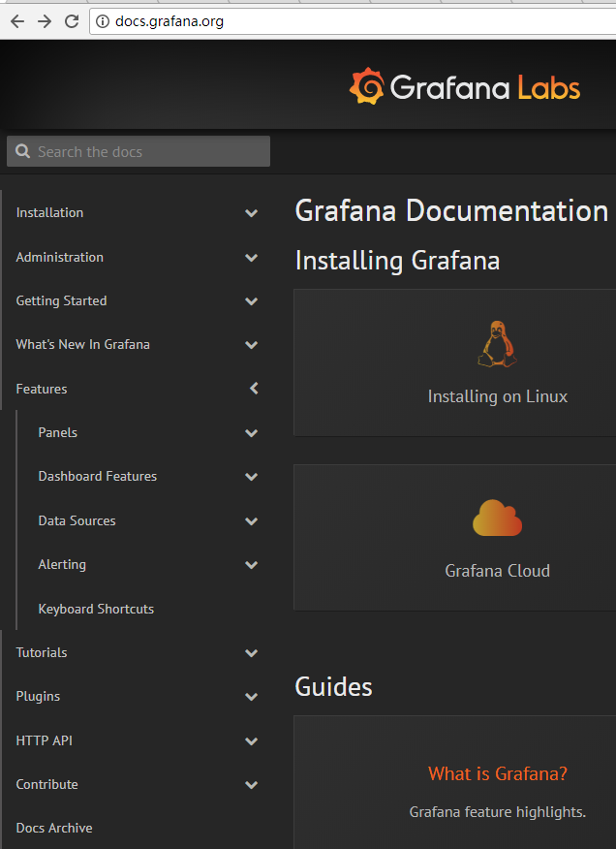Open the What is Grafana? link

[x=497, y=773]
